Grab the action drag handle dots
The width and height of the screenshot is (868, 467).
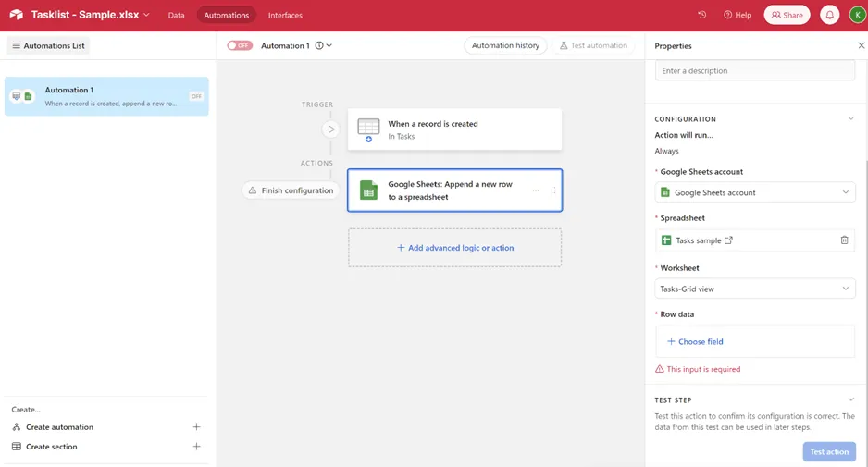(553, 190)
